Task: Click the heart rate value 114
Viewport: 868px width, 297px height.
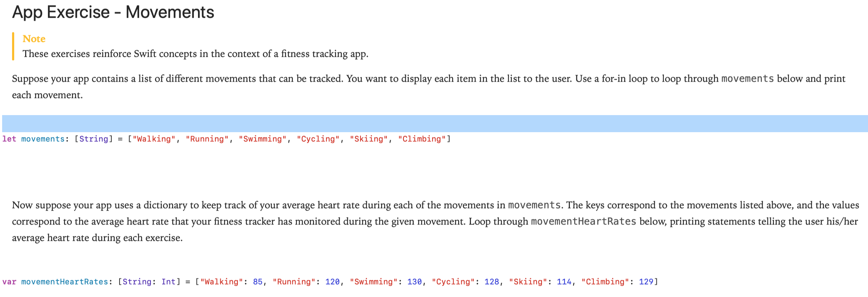Action: (x=564, y=282)
